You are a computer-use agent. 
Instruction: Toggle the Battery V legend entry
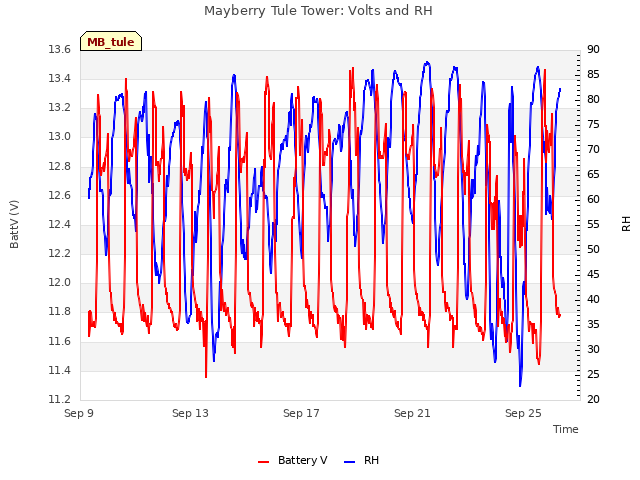[293, 460]
